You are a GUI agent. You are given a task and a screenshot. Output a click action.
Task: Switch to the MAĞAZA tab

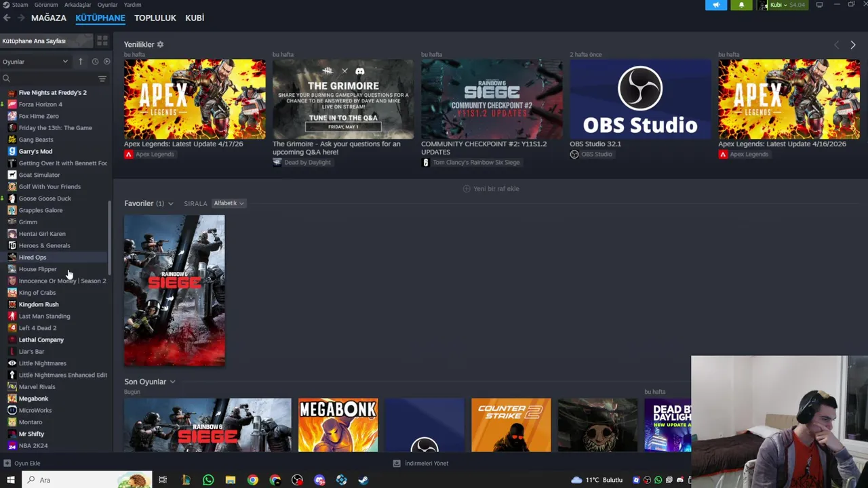[49, 18]
